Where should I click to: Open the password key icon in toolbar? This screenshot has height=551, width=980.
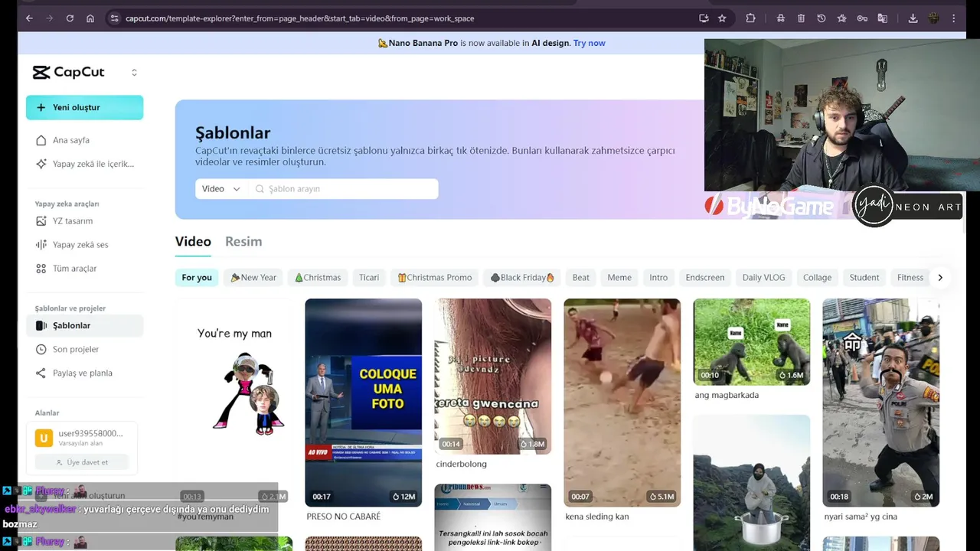[862, 18]
